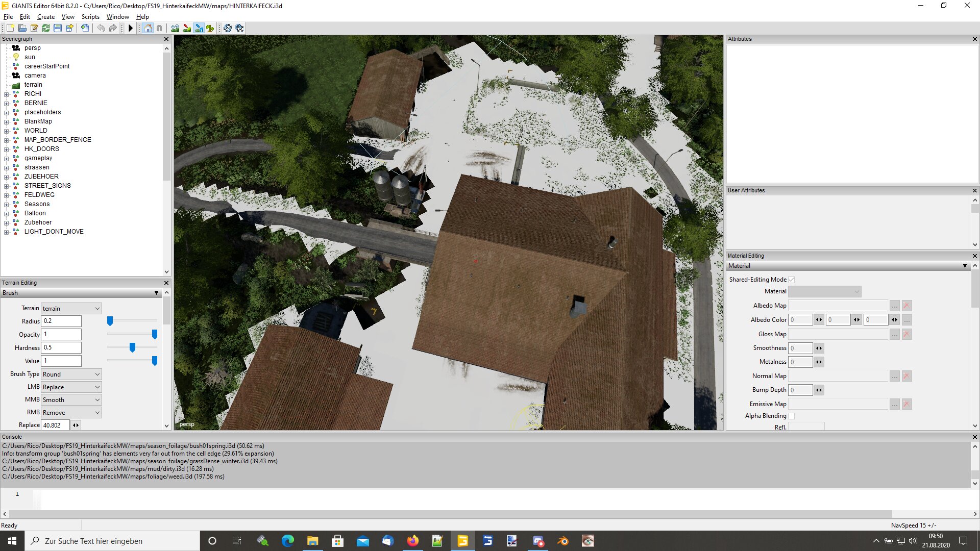Toggle the home framed-view toolbar icon

pos(148,28)
